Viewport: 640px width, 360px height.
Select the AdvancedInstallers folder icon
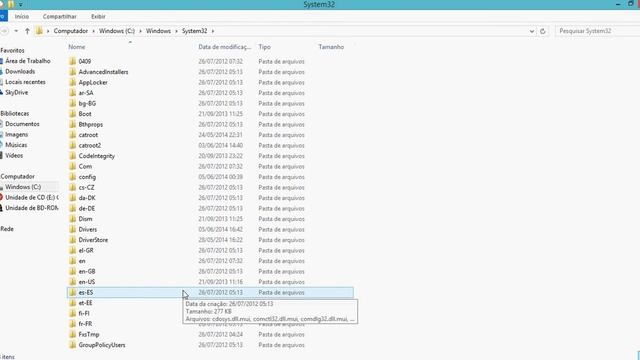pos(73,72)
